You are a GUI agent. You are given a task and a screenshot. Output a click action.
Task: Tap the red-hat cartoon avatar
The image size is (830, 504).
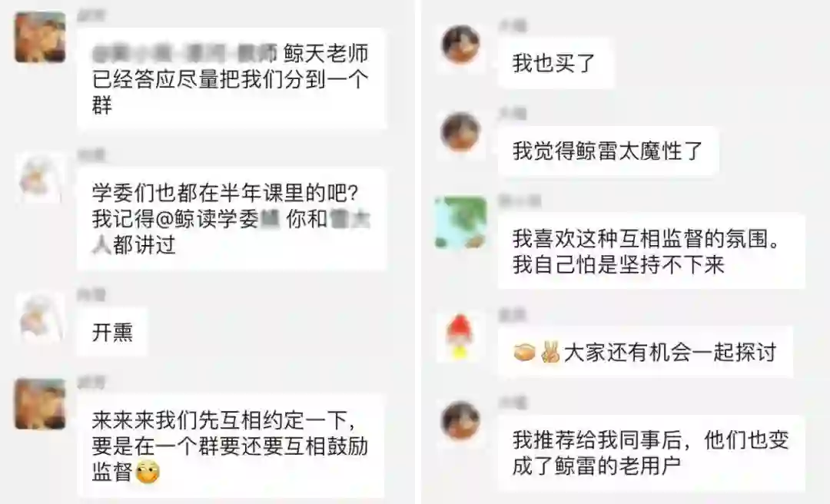[460, 337]
